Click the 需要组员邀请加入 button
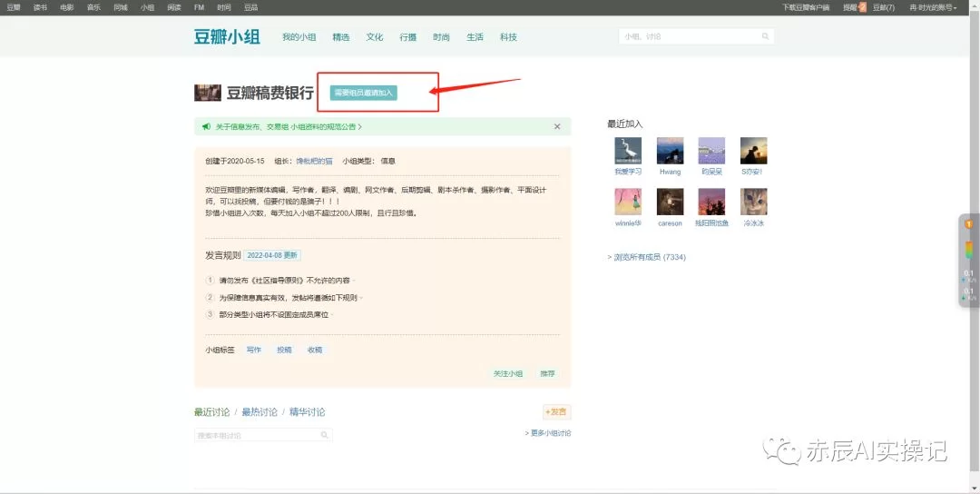 [364, 93]
